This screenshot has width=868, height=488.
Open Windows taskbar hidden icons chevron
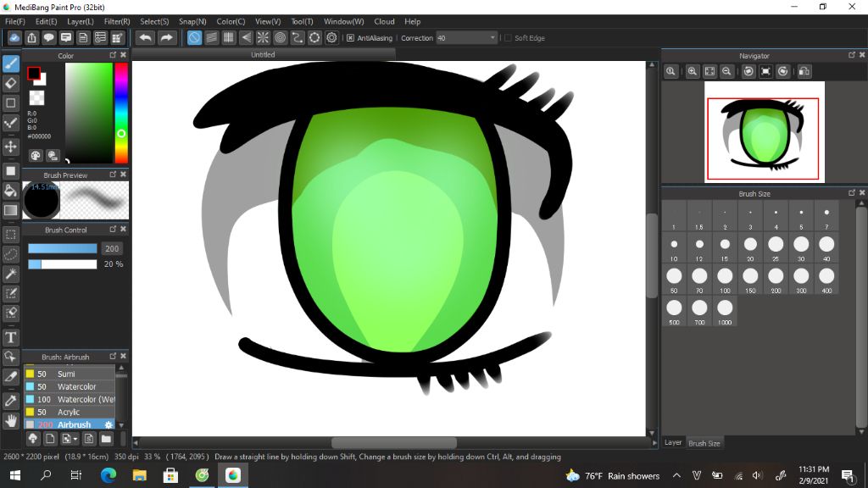pyautogui.click(x=676, y=476)
